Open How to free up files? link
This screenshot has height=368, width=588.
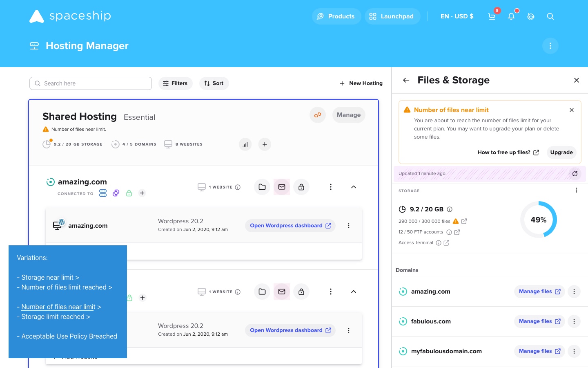coord(508,153)
